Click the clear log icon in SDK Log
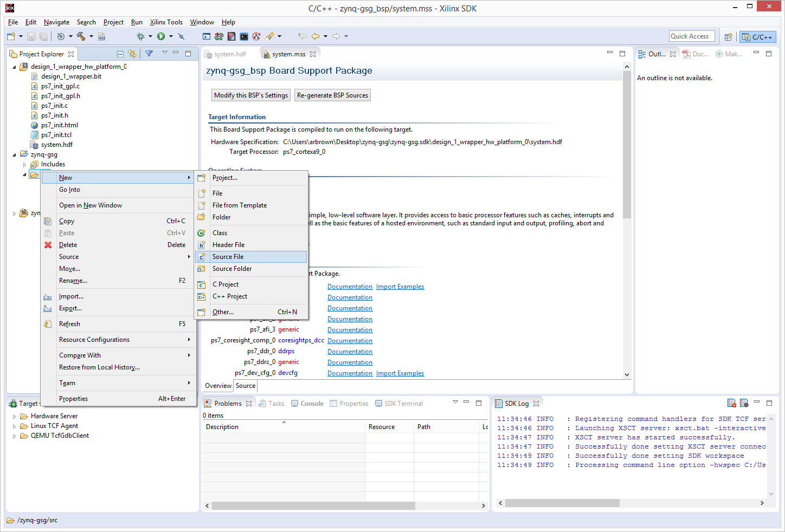785x532 pixels. pos(731,403)
